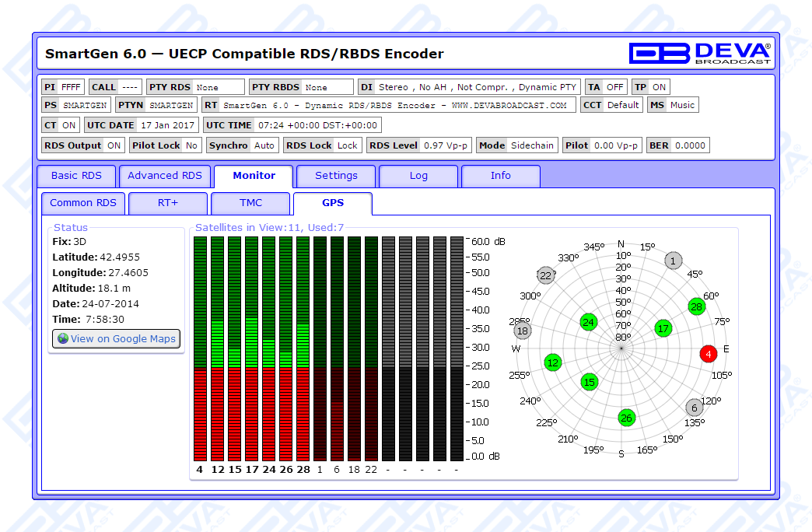The image size is (812, 532).
Task: Go to the Log tab
Action: [418, 176]
